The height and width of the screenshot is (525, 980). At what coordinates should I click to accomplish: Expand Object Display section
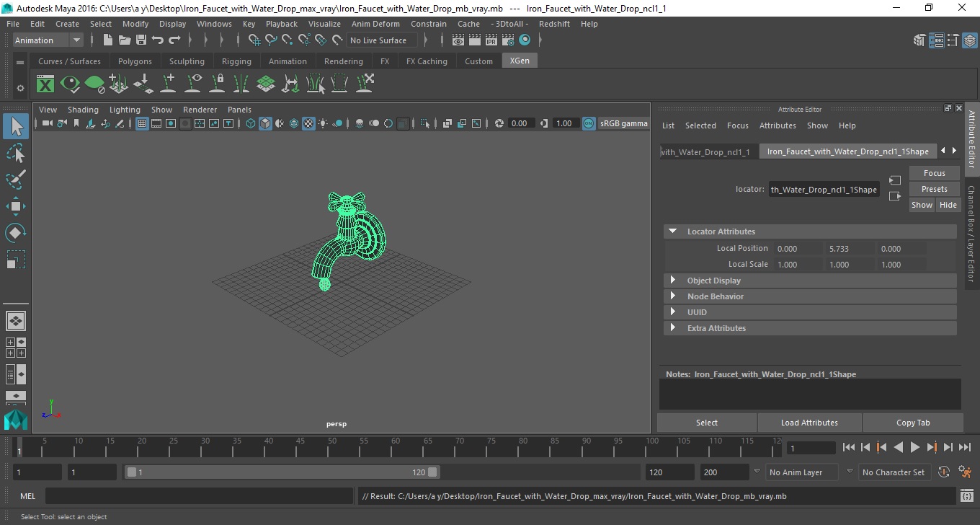click(x=672, y=281)
